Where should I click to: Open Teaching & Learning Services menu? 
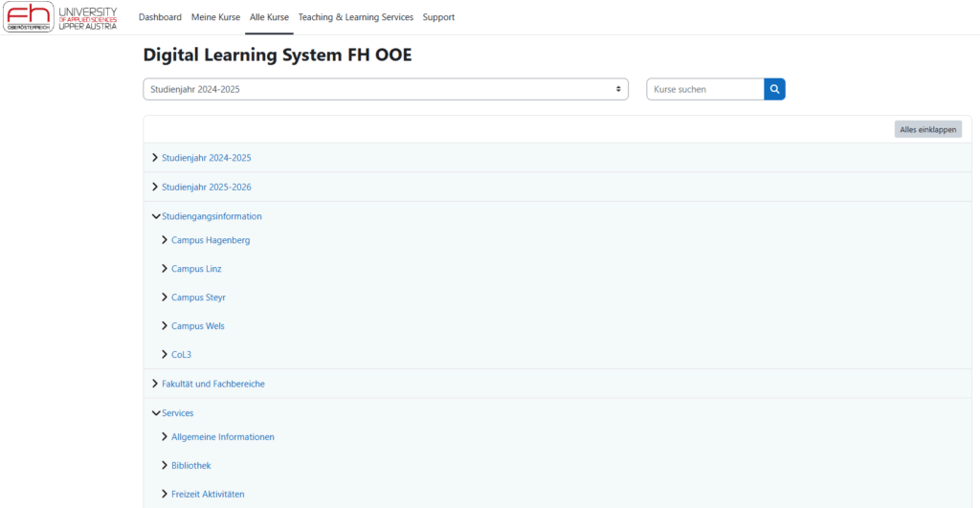pyautogui.click(x=355, y=17)
